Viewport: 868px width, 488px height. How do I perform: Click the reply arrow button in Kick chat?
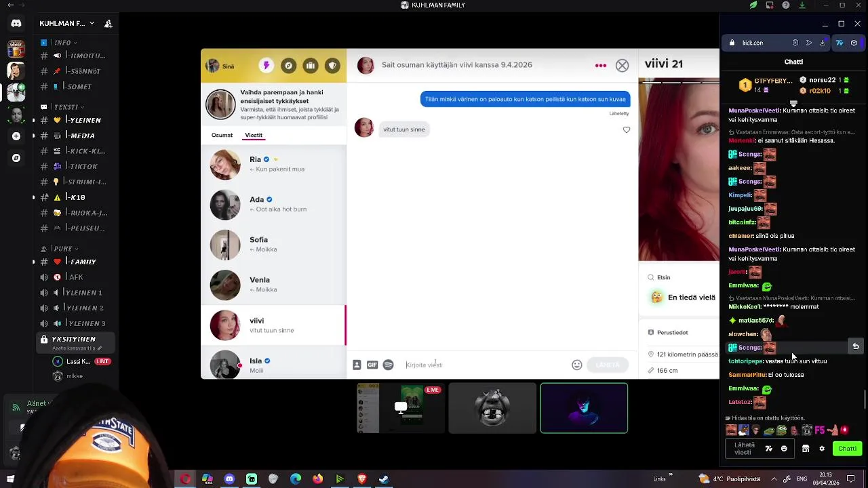856,346
